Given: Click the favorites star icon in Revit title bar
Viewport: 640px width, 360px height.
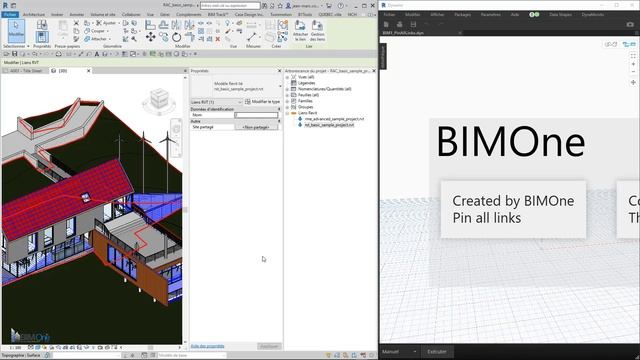Looking at the screenshot, I should 280,6.
